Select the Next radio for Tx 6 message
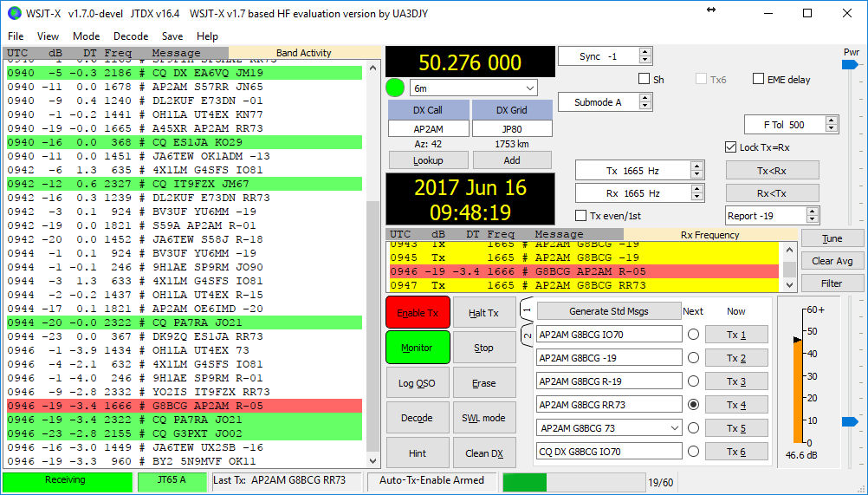 (693, 452)
